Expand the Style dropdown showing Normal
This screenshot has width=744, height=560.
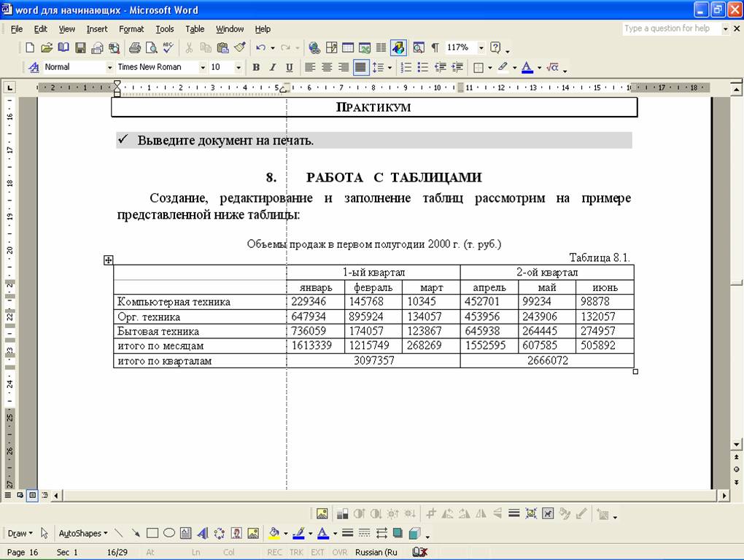tap(109, 67)
